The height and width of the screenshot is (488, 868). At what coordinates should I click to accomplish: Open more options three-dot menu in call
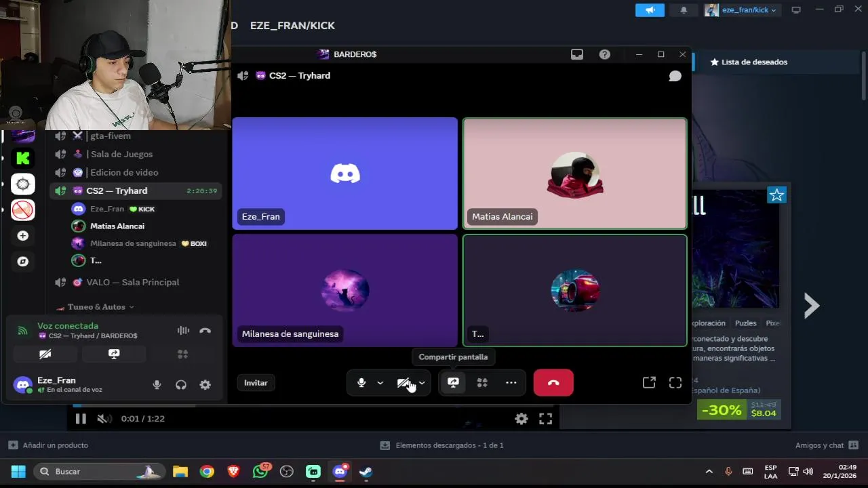[x=511, y=383]
